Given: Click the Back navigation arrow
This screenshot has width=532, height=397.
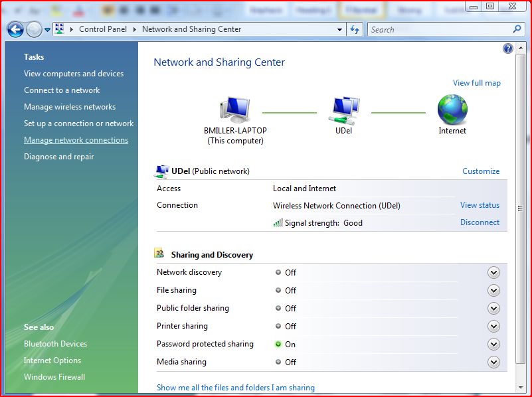Looking at the screenshot, I should point(14,29).
